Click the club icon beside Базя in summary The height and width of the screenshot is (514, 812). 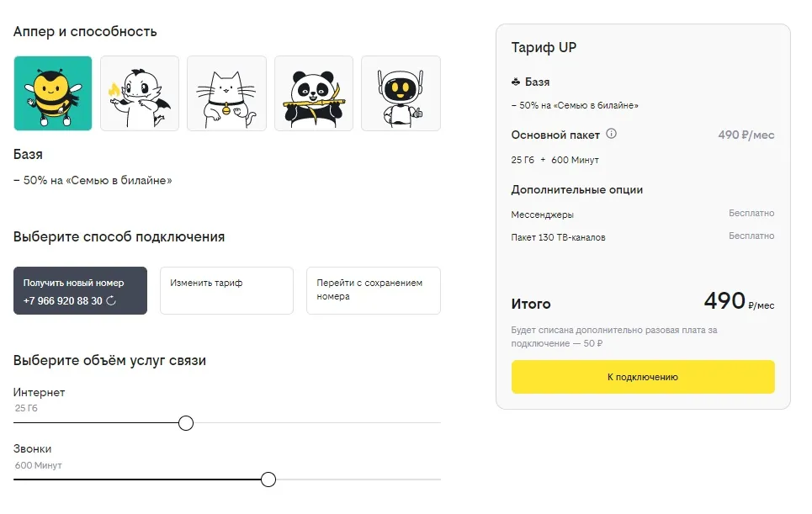[x=516, y=82]
